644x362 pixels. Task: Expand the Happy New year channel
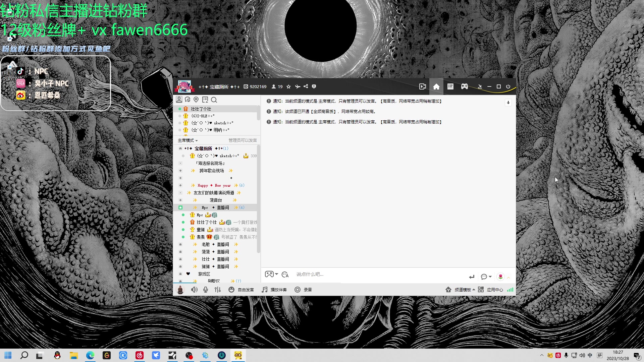click(180, 185)
